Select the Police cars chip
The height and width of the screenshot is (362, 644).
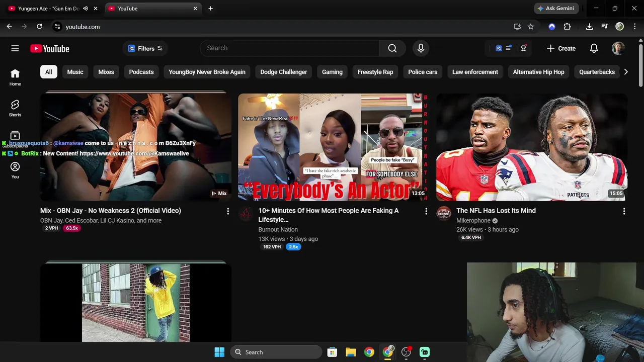click(423, 72)
